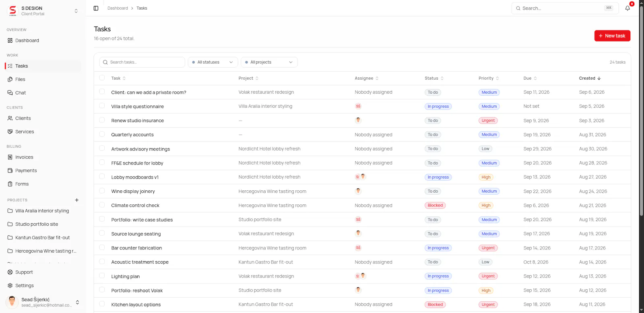Viewport: 644px width, 313px height.
Task: Click the Invoices icon
Action: pyautogui.click(x=10, y=157)
